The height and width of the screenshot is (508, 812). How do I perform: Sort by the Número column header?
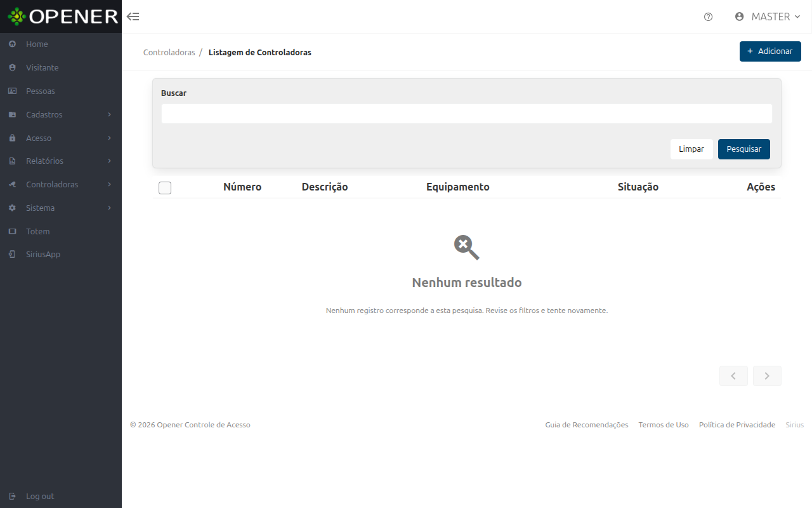(242, 187)
